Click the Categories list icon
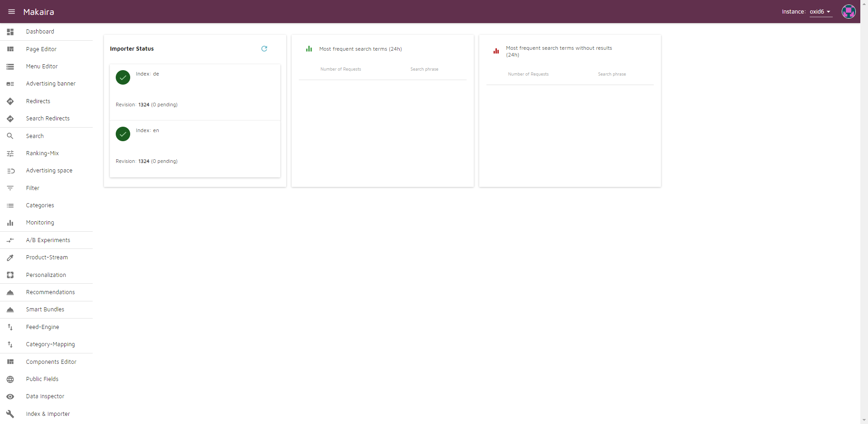This screenshot has width=868, height=424. (x=10, y=205)
